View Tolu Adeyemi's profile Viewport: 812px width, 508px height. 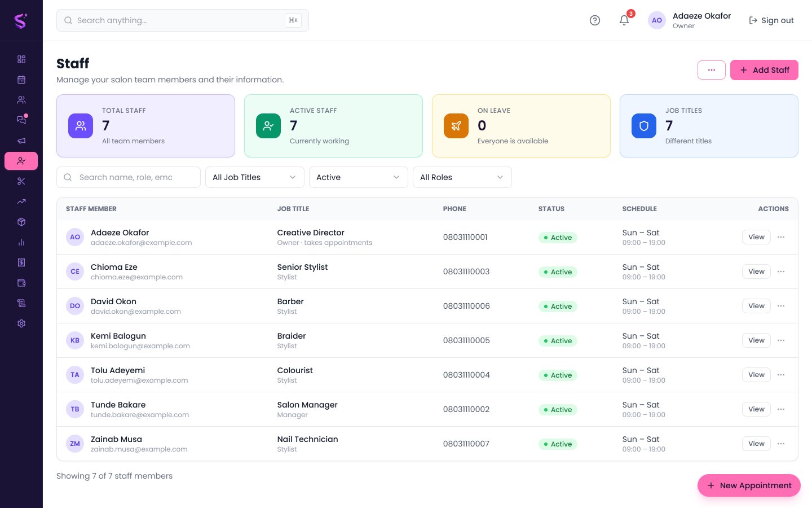coord(756,375)
